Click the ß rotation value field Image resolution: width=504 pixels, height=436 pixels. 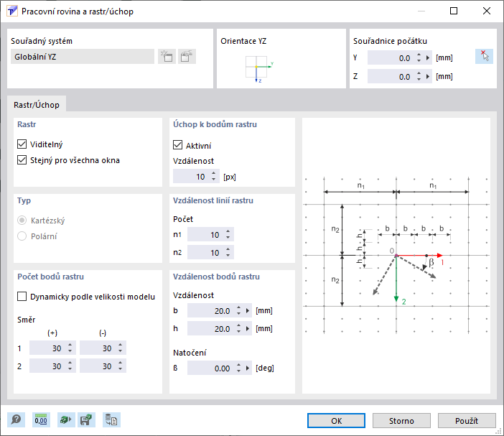click(x=211, y=368)
